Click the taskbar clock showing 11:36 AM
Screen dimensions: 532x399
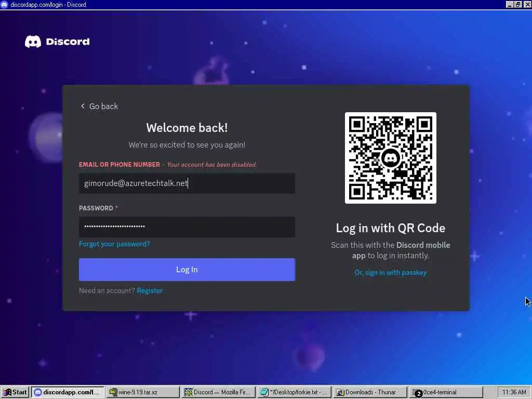(514, 392)
